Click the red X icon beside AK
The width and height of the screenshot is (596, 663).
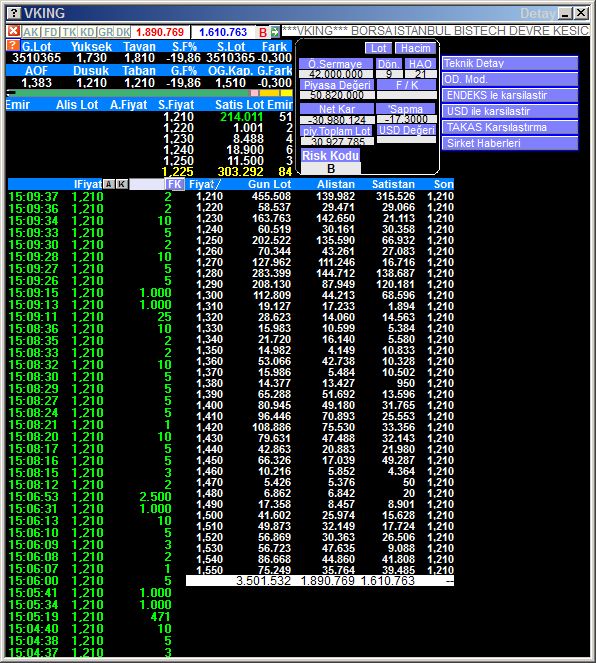click(14, 31)
